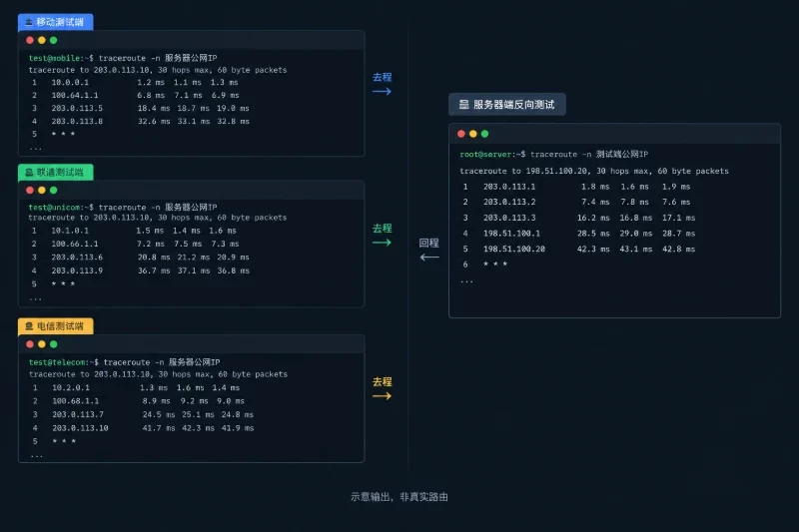Click the icon in the 联通测试端 label
799x532 pixels.
tap(29, 172)
